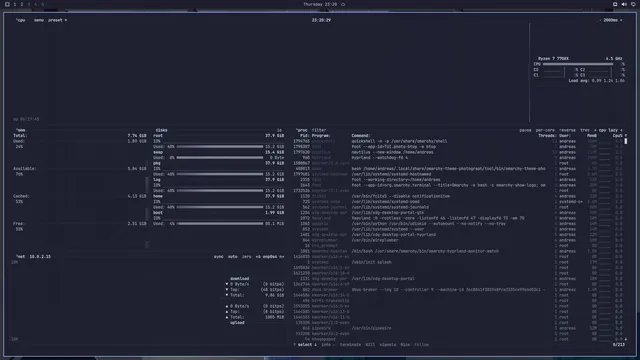Switch to next network interface after enp0s6
Image resolution: width=640 pixels, height=360 pixels.
(x=282, y=257)
